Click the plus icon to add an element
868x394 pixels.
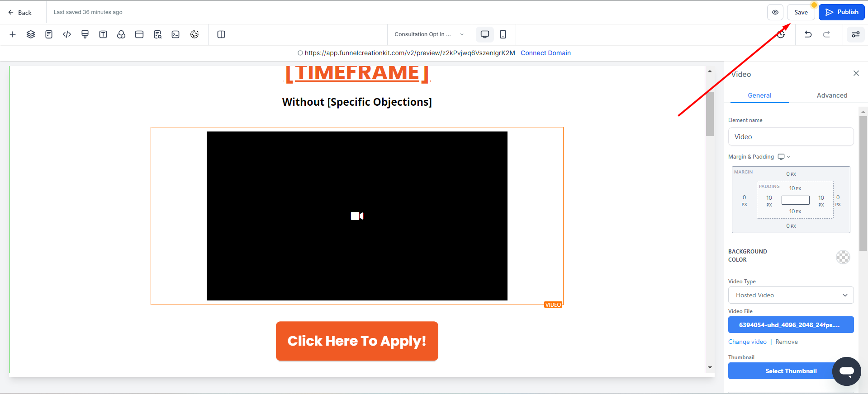[13, 34]
